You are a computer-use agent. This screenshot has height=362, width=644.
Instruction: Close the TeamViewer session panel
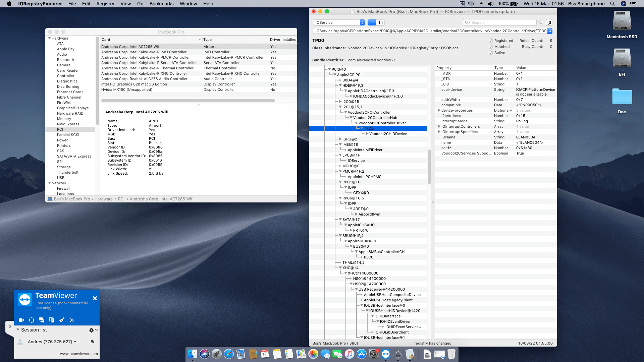[95, 298]
